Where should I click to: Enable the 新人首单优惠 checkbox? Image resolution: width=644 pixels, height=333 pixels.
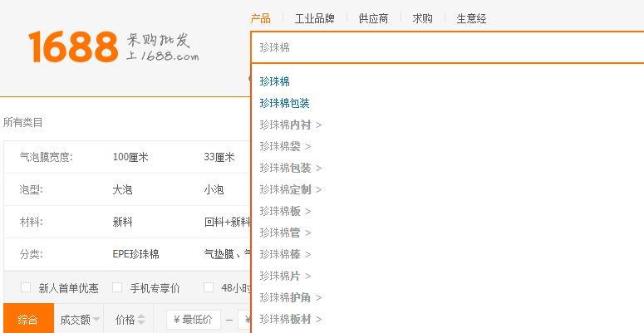26,288
